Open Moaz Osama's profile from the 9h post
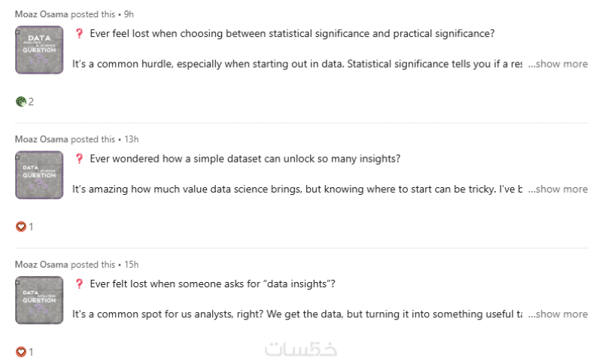Screen dimensions: 602x364 click(41, 14)
